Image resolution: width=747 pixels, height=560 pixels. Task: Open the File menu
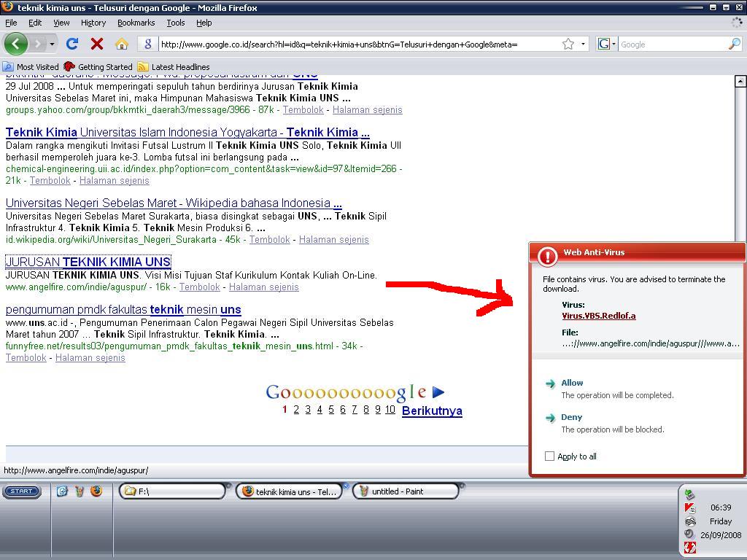coord(11,23)
